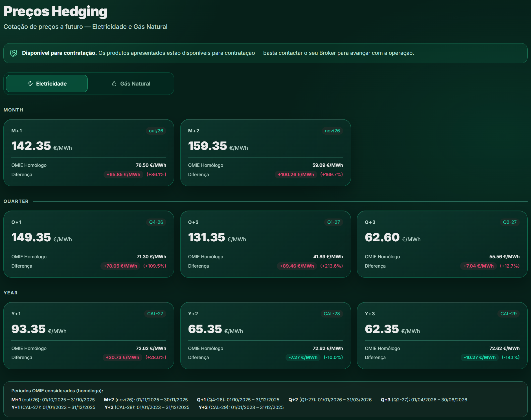Click the QUARTER section heading

[16, 201]
